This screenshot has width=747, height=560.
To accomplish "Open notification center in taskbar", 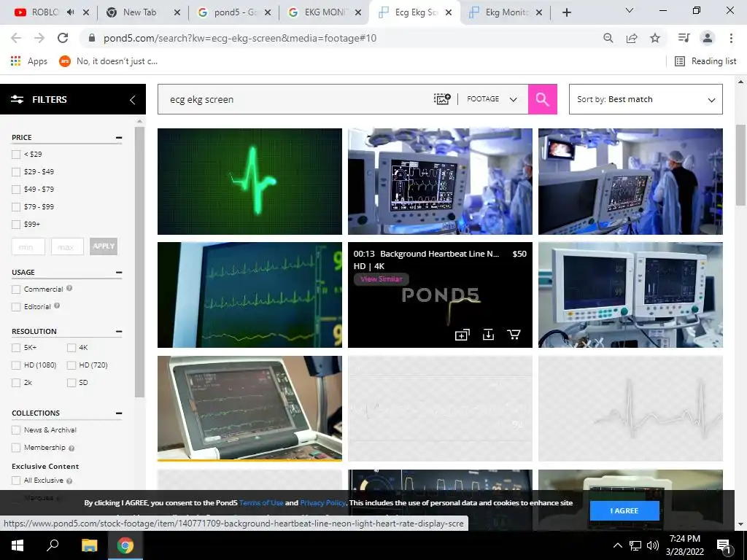I will click(723, 546).
